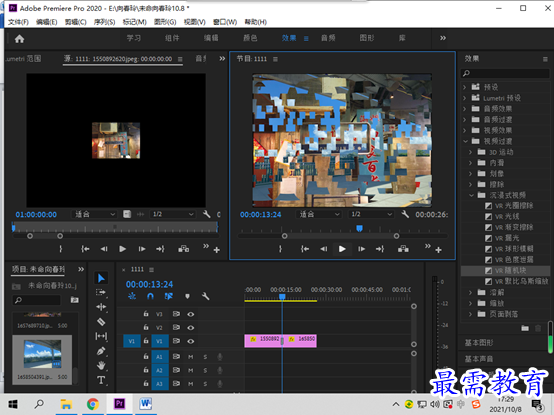Step forward one frame in Program monitor
The width and height of the screenshot is (554, 415).
361,249
